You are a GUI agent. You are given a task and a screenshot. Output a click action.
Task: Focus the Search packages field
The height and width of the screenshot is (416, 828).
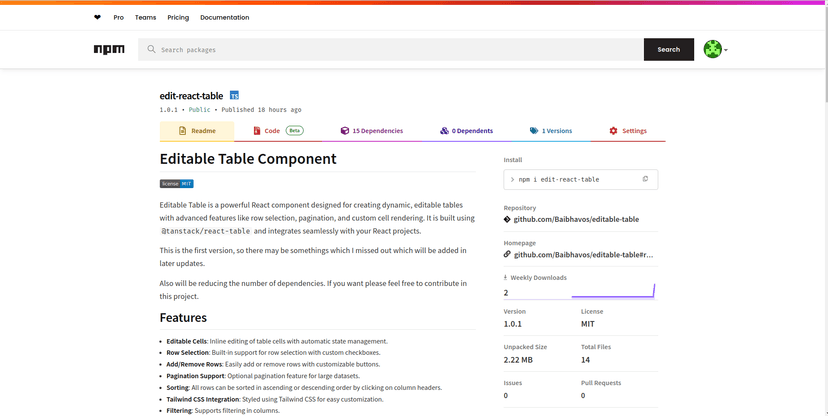(x=391, y=50)
